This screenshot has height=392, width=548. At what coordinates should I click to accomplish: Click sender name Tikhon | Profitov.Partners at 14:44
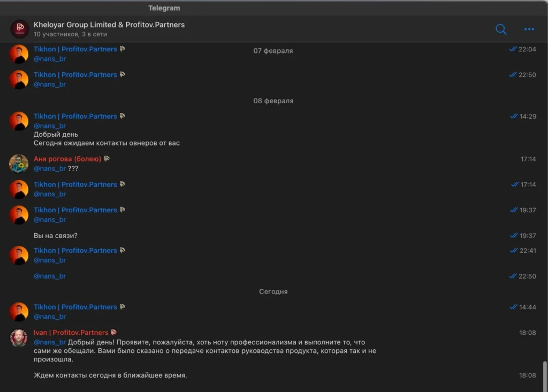pyautogui.click(x=75, y=307)
